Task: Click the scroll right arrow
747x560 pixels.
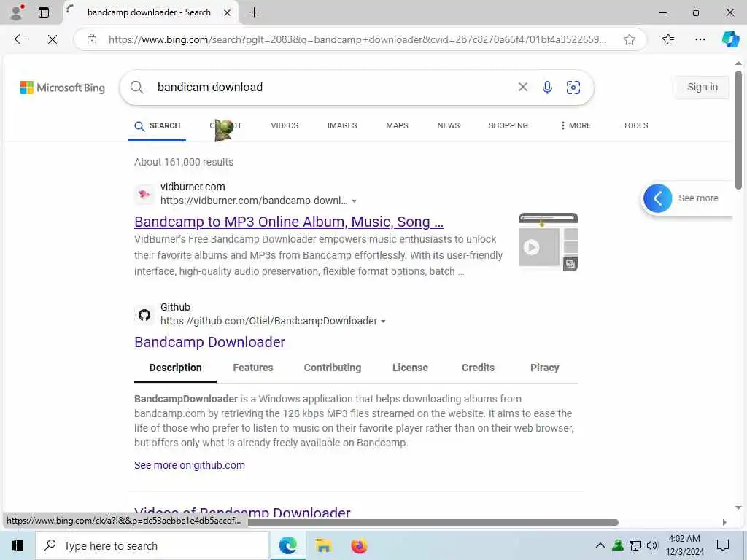Action: coord(724,522)
